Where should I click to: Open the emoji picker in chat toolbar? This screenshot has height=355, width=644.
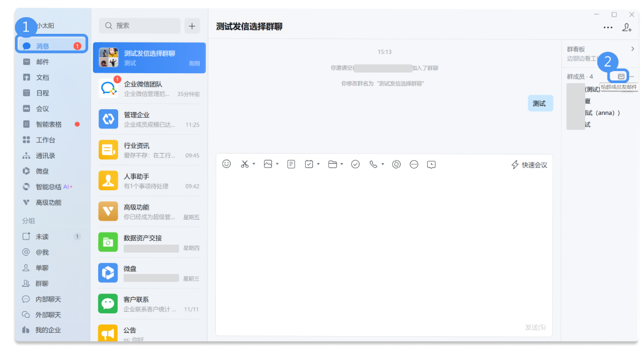(x=227, y=164)
